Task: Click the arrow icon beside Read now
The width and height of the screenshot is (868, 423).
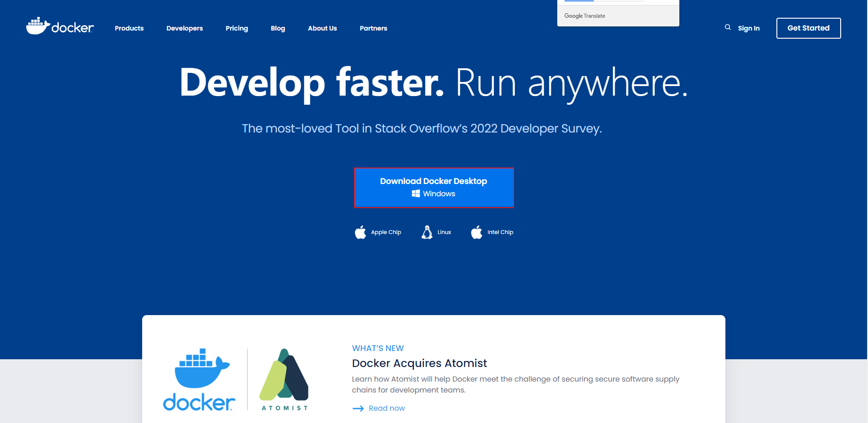Action: [x=358, y=408]
